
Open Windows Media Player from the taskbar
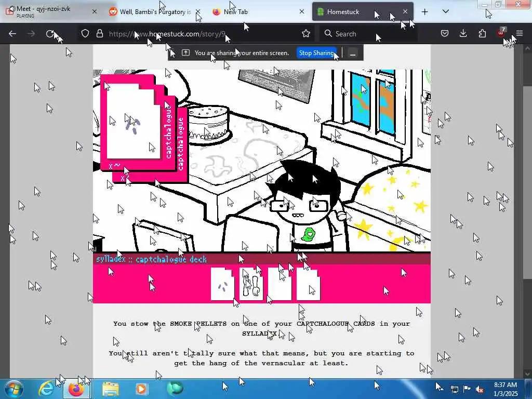[x=141, y=389]
